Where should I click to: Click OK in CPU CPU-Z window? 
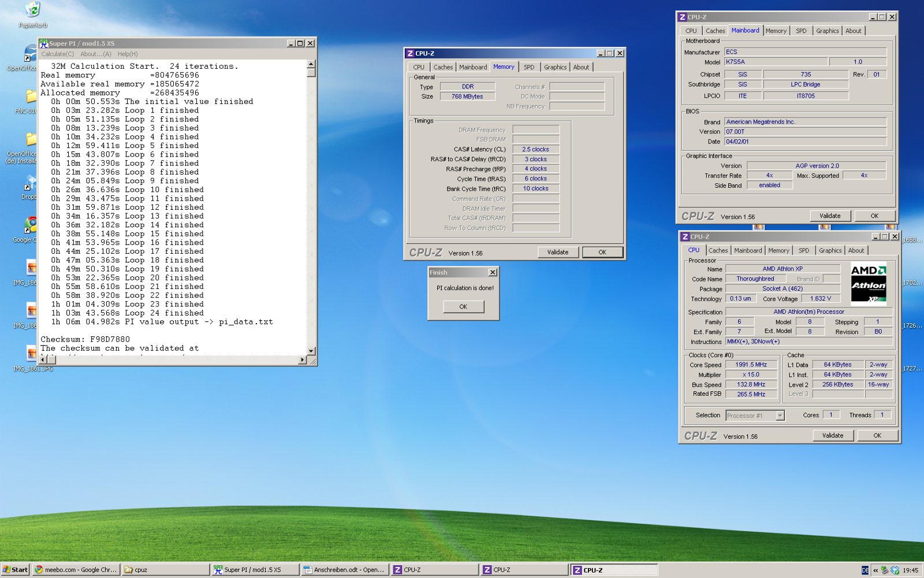click(877, 436)
